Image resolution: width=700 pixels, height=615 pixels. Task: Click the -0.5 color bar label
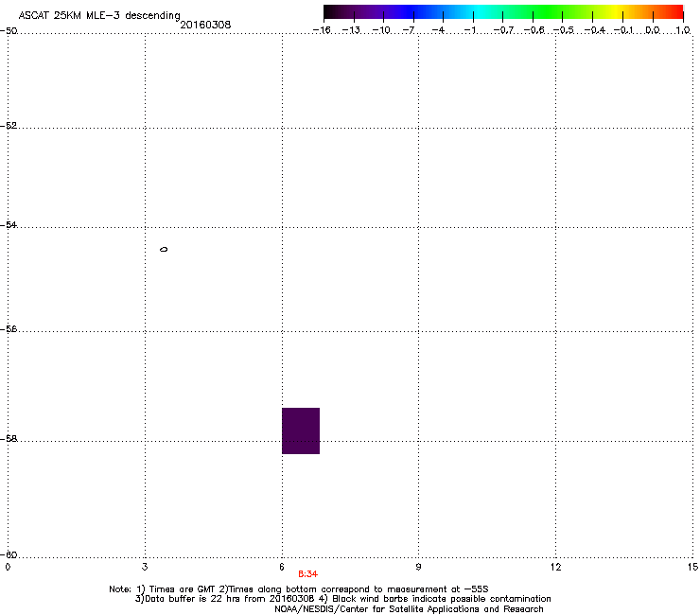[x=564, y=30]
